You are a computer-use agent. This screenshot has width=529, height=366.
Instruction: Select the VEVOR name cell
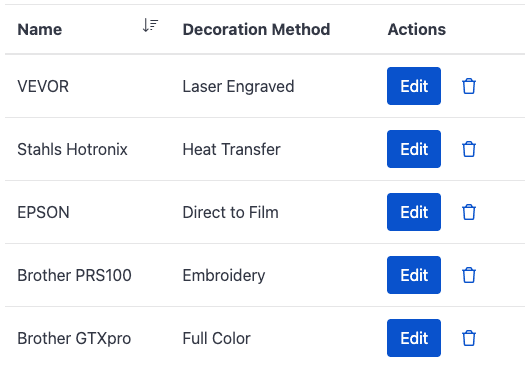point(43,86)
